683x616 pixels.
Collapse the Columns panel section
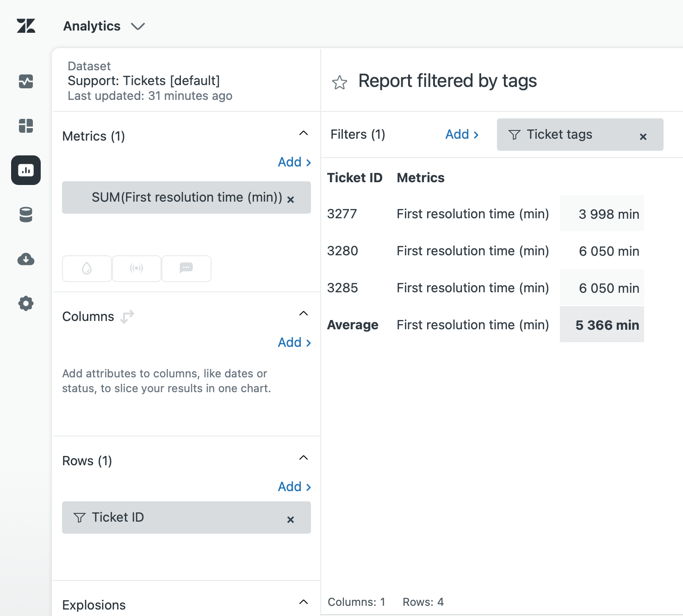click(x=304, y=314)
